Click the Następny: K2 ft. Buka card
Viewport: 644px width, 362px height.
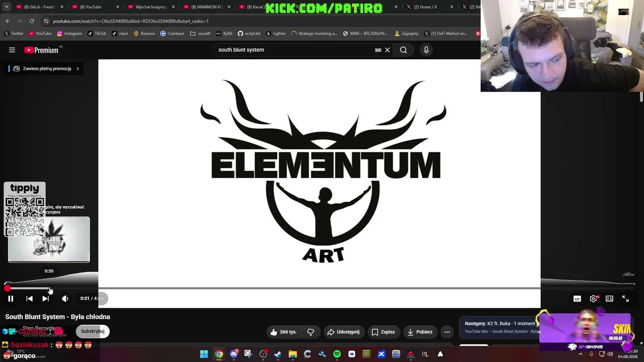500,327
